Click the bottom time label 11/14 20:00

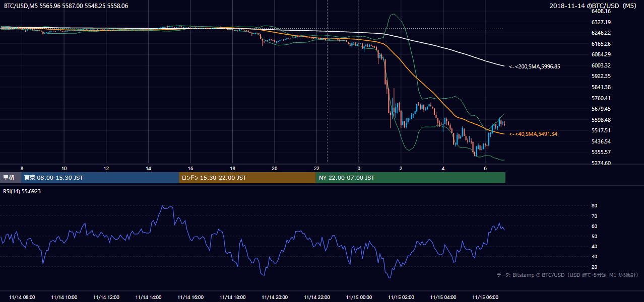pyautogui.click(x=275, y=297)
